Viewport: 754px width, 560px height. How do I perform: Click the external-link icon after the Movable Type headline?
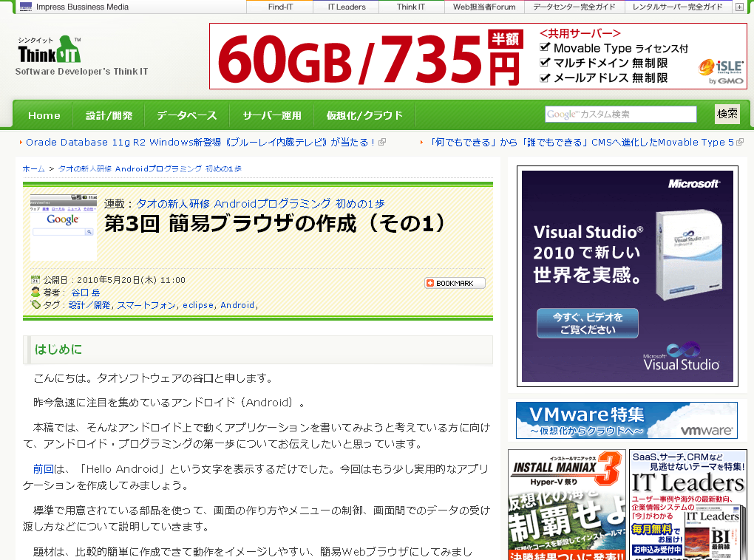(740, 143)
